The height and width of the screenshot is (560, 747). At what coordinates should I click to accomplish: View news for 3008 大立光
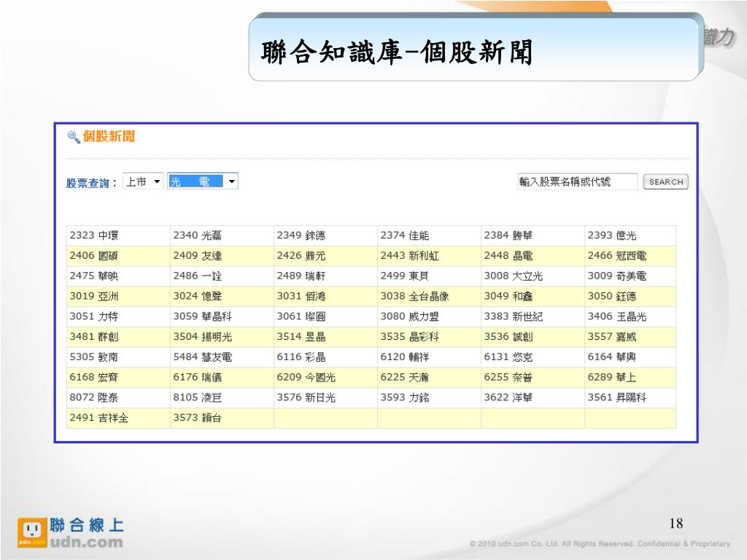[514, 276]
